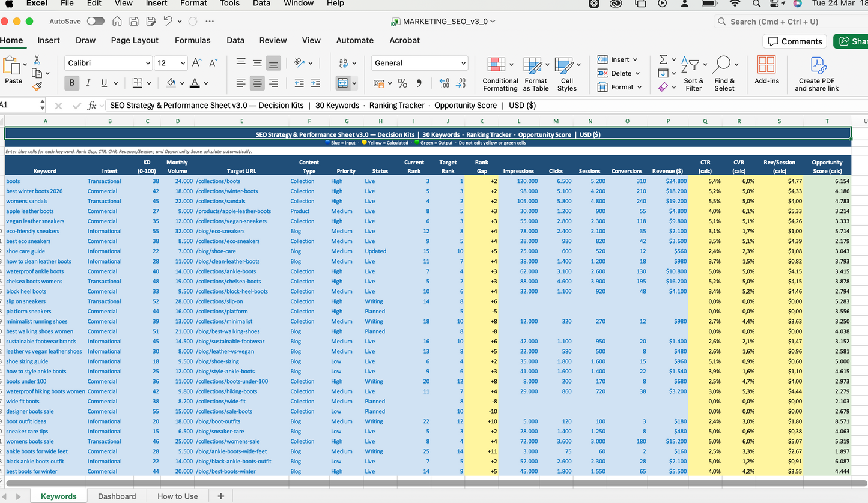Open Format as Table gallery

click(535, 74)
